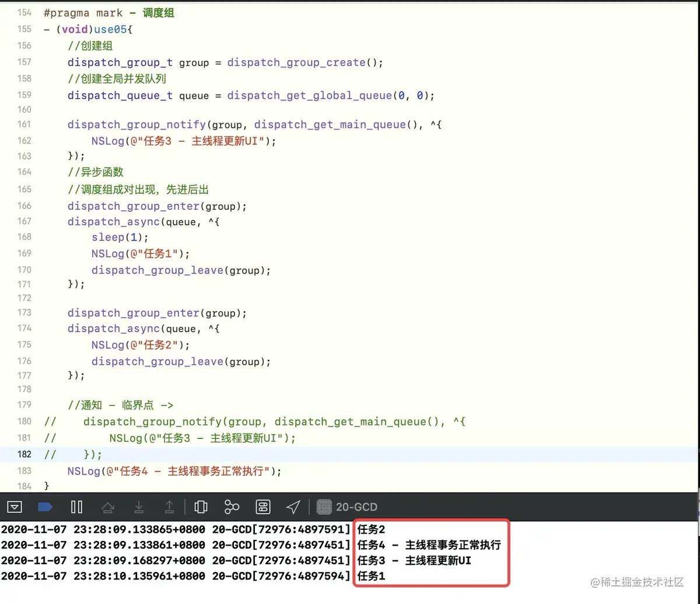Open the Environment Overrides button
The image size is (700, 604).
pyautogui.click(x=262, y=507)
